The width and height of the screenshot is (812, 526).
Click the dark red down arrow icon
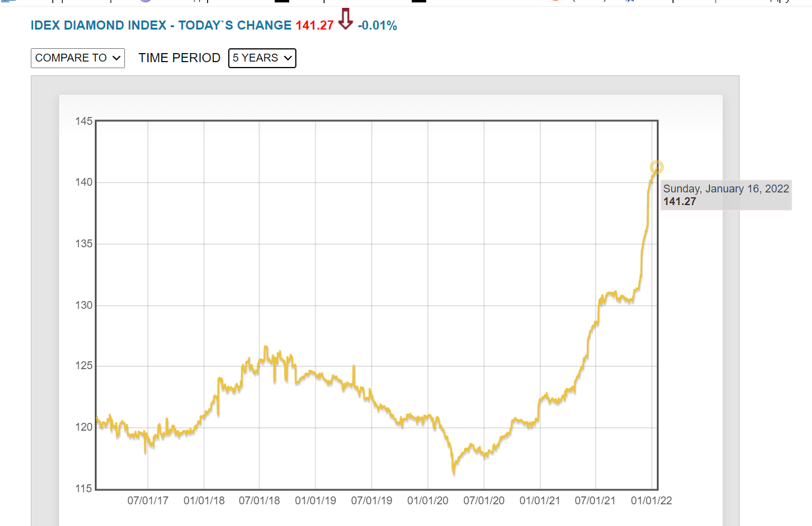(x=345, y=19)
